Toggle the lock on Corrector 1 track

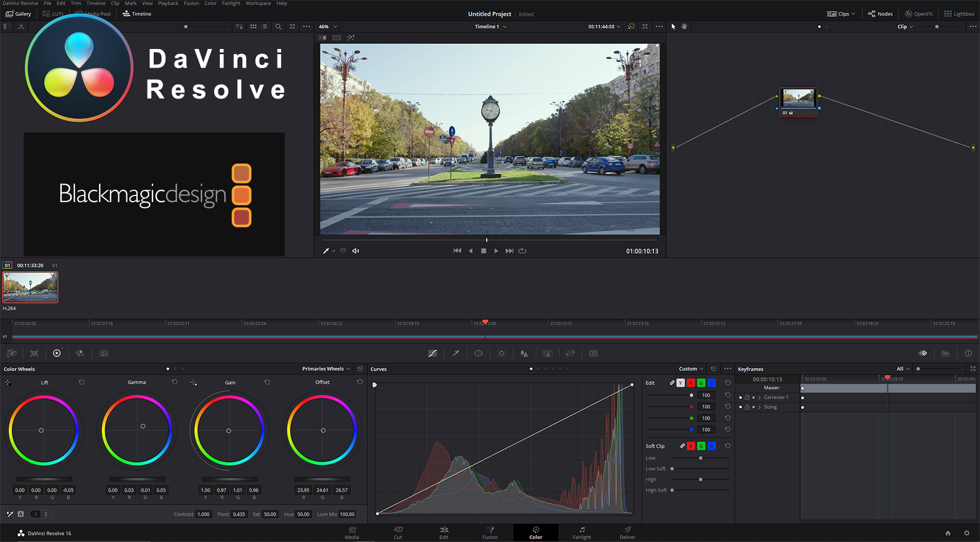(x=747, y=398)
